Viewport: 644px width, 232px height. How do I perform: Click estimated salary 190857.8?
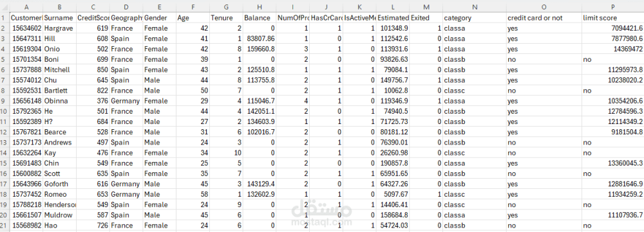(393, 163)
